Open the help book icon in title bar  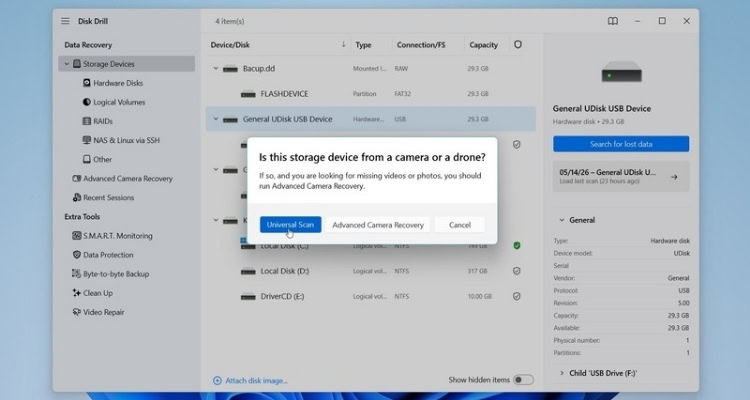coord(613,21)
